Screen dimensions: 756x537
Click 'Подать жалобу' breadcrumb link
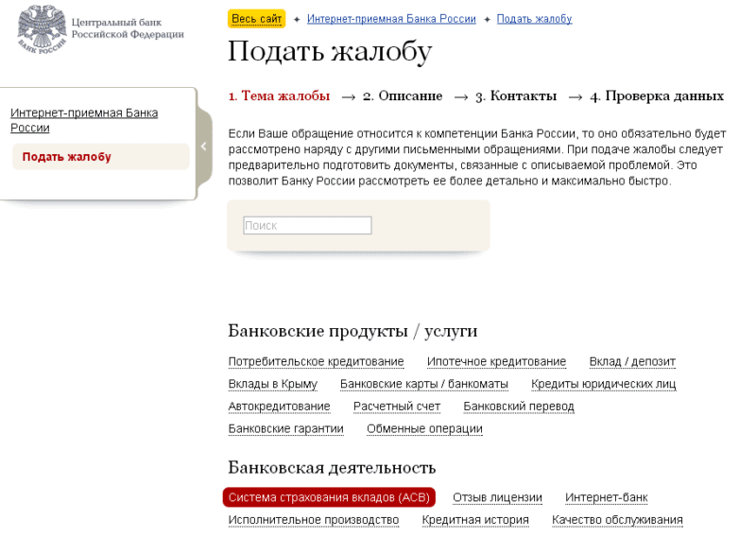[534, 19]
